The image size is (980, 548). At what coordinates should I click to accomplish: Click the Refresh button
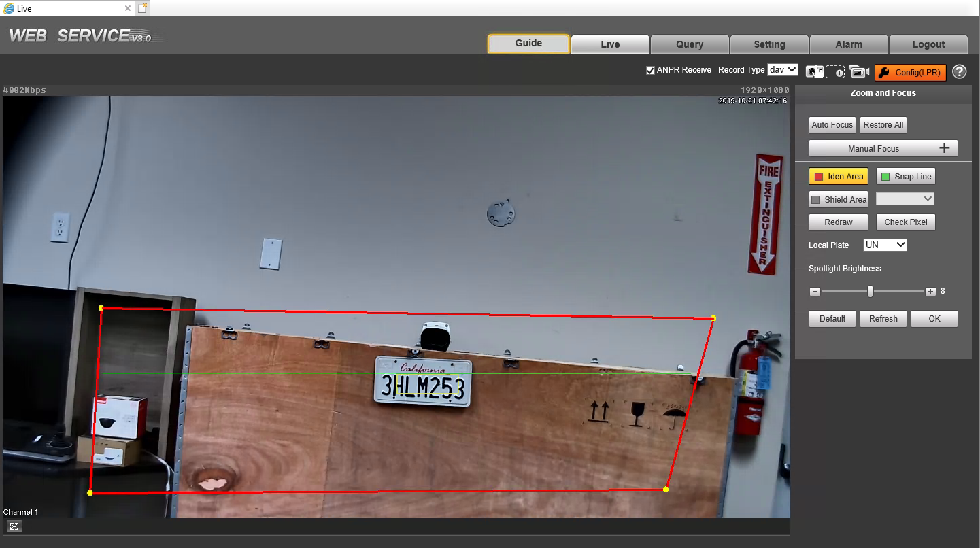coord(883,319)
